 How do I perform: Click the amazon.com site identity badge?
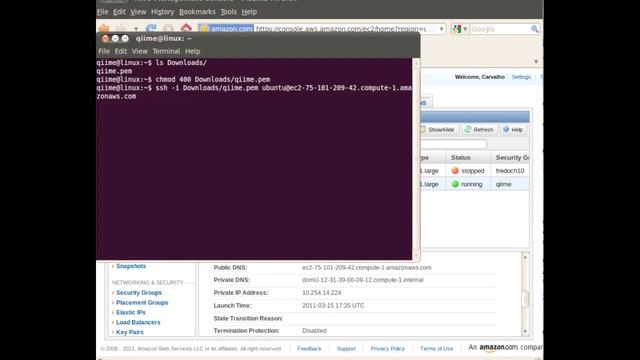click(x=226, y=29)
